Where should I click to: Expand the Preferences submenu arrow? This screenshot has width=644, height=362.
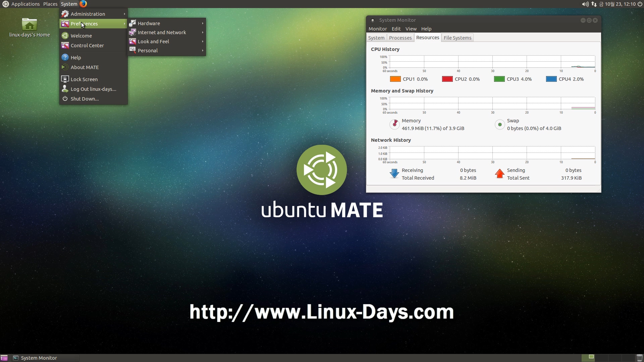(x=124, y=23)
